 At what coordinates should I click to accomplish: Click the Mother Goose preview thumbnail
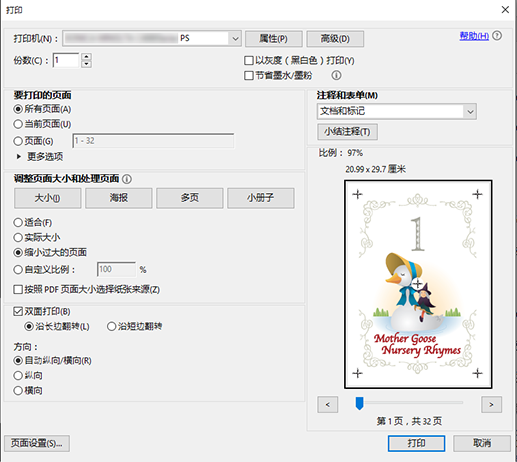point(418,284)
